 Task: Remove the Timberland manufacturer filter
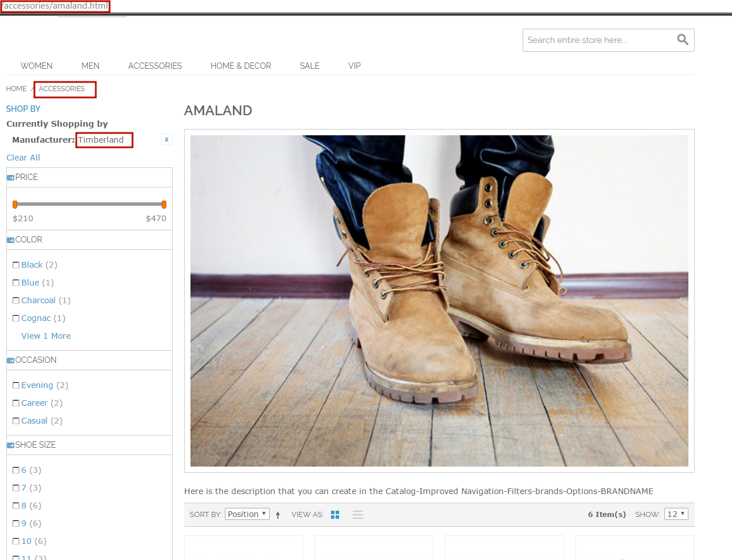(x=166, y=139)
